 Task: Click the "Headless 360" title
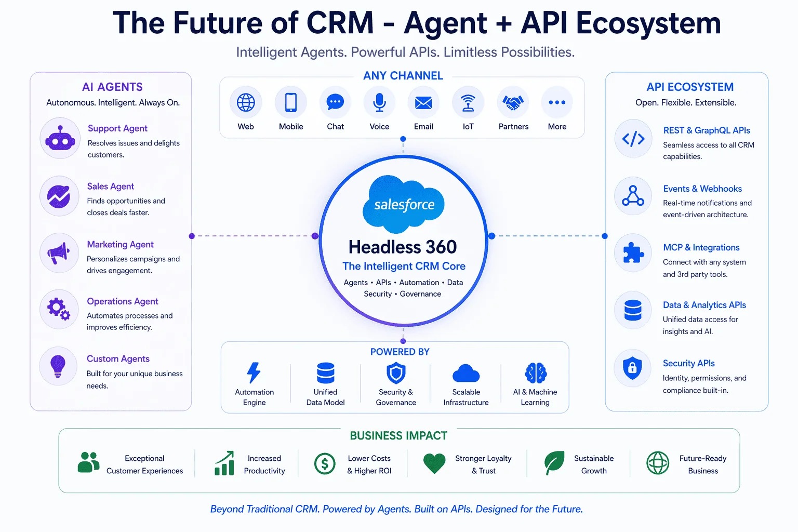point(403,247)
